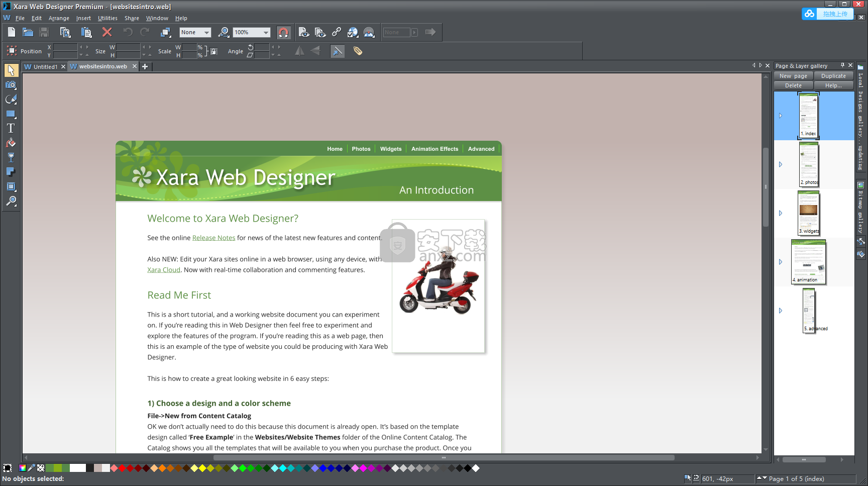
Task: Click the Copy icon in toolbar
Action: pyautogui.click(x=65, y=32)
